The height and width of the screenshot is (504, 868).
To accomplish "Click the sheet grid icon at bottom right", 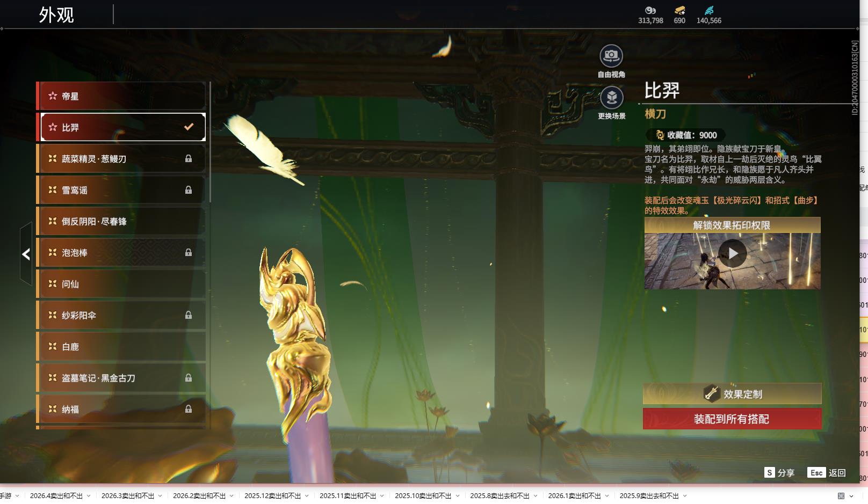I will [x=841, y=496].
